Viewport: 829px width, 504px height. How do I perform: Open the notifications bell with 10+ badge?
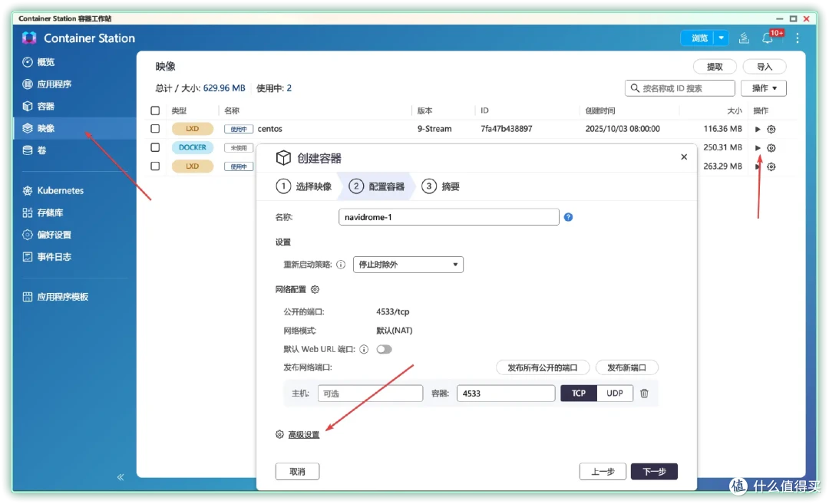pos(768,38)
